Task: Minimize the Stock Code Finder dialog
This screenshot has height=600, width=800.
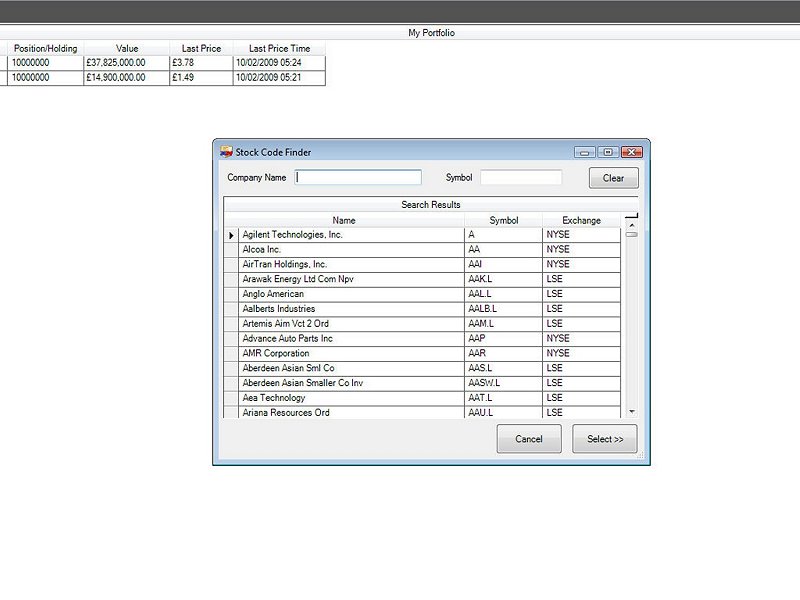Action: point(585,152)
